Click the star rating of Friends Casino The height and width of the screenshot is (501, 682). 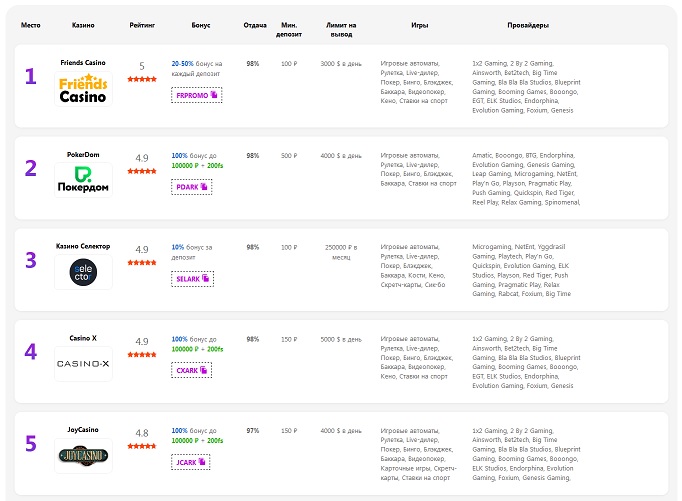tap(142, 79)
